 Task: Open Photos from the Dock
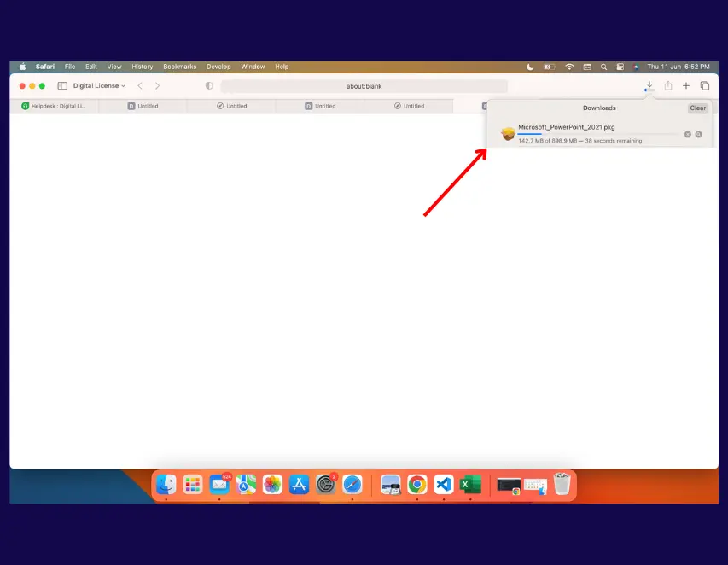pos(272,485)
